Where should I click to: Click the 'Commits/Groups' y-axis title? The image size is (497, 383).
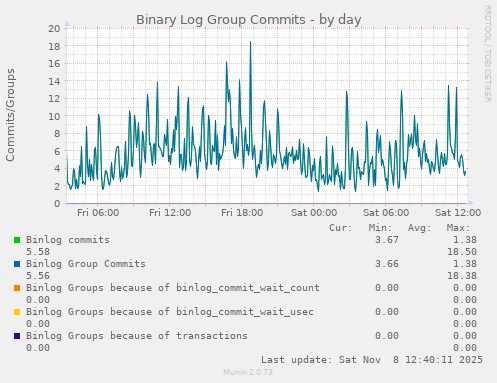[10, 115]
